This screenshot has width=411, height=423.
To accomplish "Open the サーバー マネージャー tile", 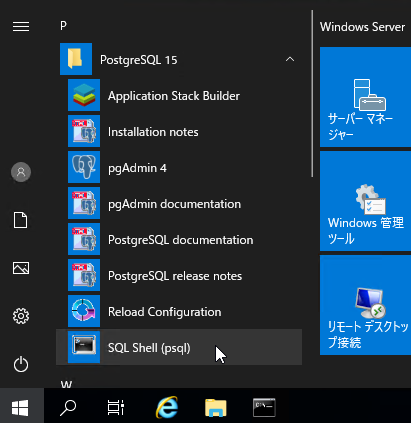I will pyautogui.click(x=366, y=97).
